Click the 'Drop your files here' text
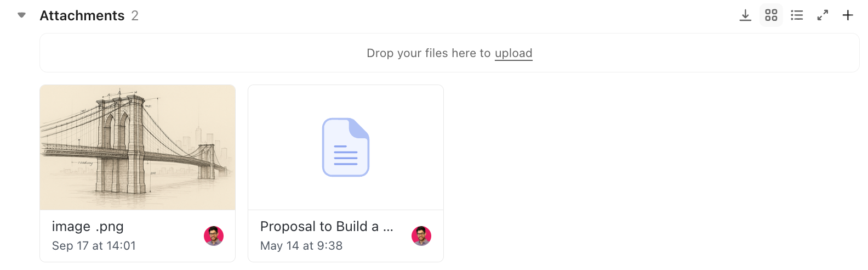Screen dimensions: 868x270 point(428,53)
